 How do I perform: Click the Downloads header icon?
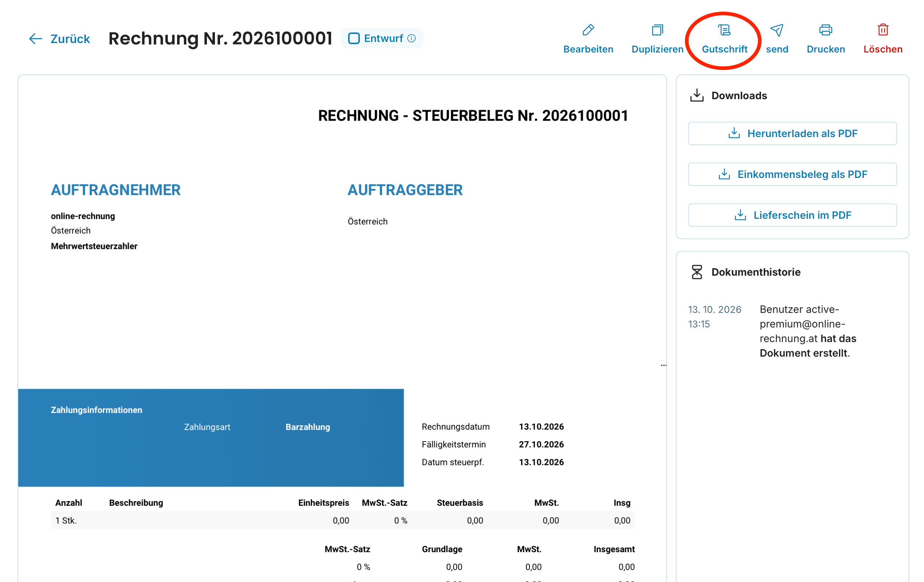pyautogui.click(x=696, y=96)
